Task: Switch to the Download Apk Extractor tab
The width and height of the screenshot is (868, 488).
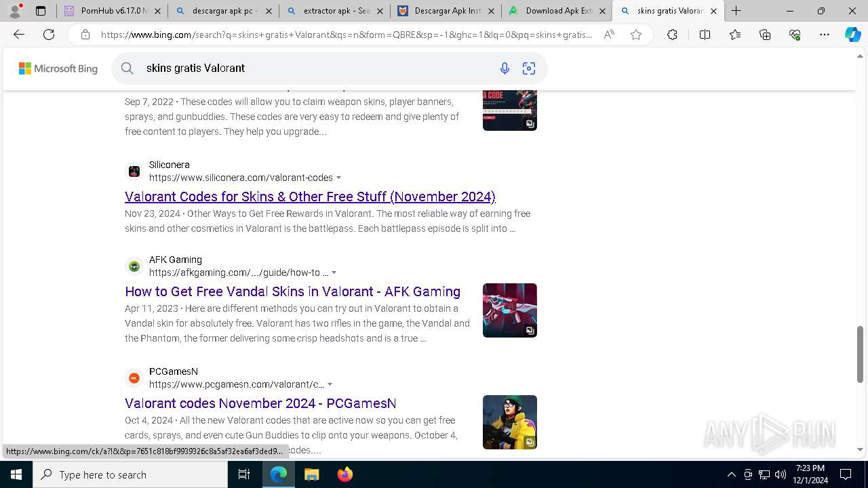Action: [557, 11]
